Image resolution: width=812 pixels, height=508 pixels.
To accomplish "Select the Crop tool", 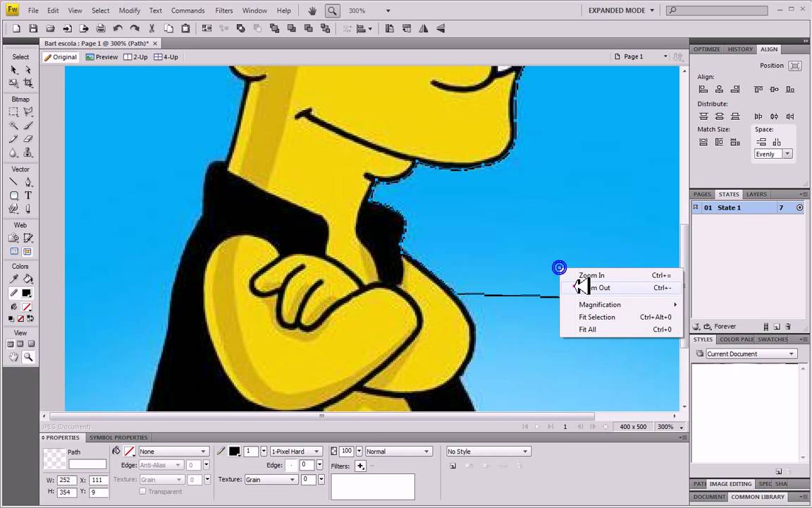I will pyautogui.click(x=28, y=83).
